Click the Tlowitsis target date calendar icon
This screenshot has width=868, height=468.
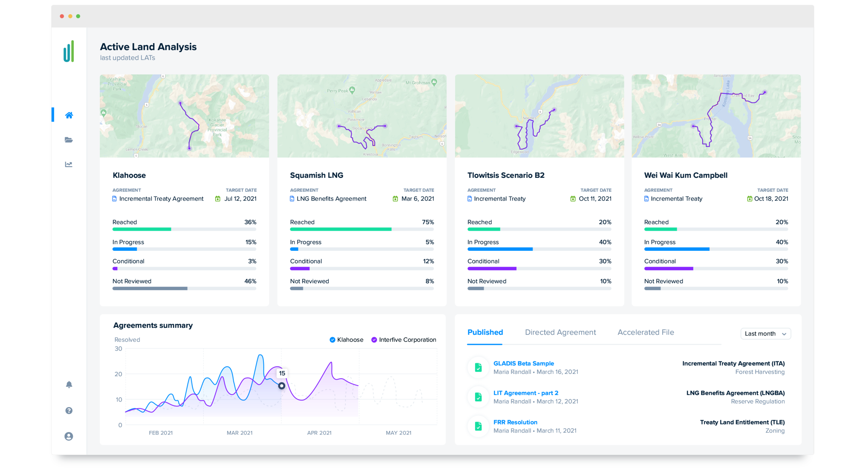[x=573, y=199]
